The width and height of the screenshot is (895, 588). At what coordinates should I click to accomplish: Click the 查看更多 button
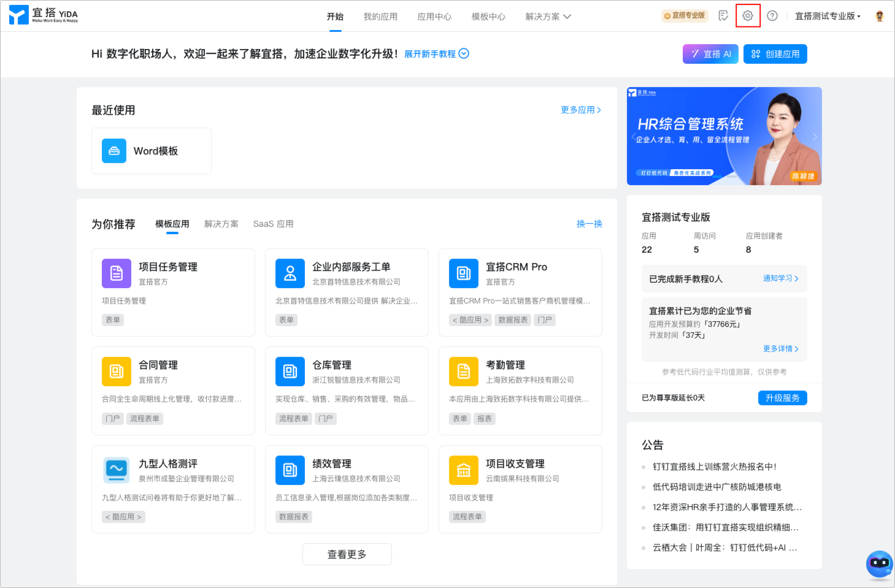click(347, 554)
